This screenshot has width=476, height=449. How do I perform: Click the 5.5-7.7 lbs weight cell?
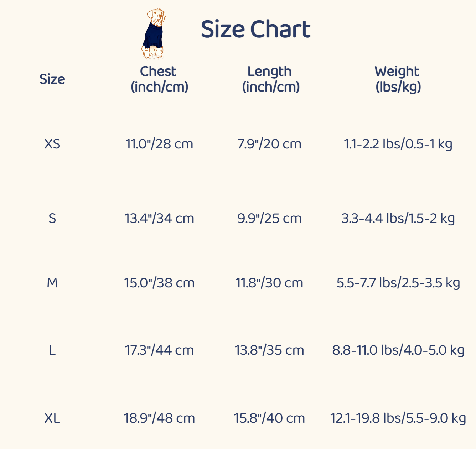(398, 283)
